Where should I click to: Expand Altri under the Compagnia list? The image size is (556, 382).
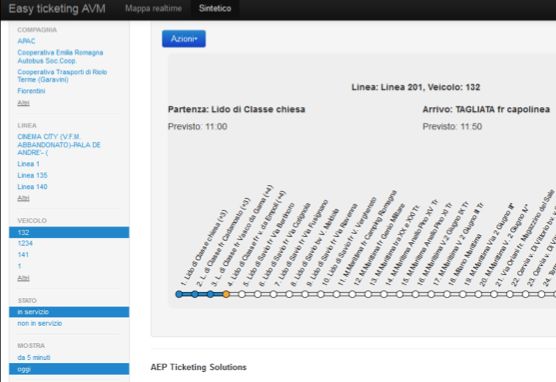[x=23, y=103]
